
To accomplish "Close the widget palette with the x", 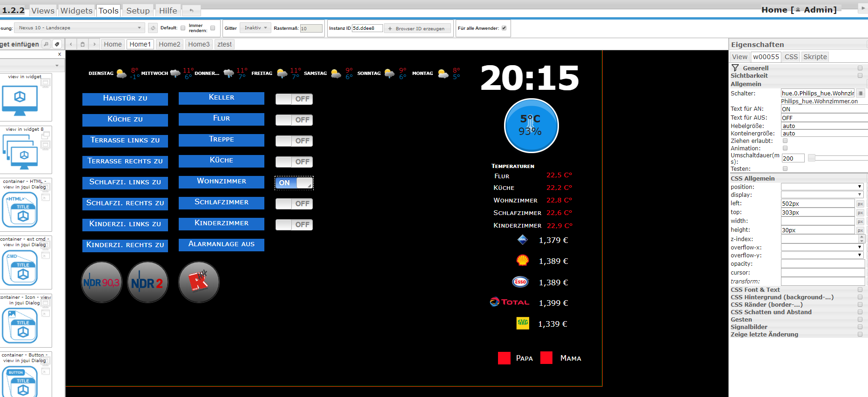I will click(x=60, y=54).
